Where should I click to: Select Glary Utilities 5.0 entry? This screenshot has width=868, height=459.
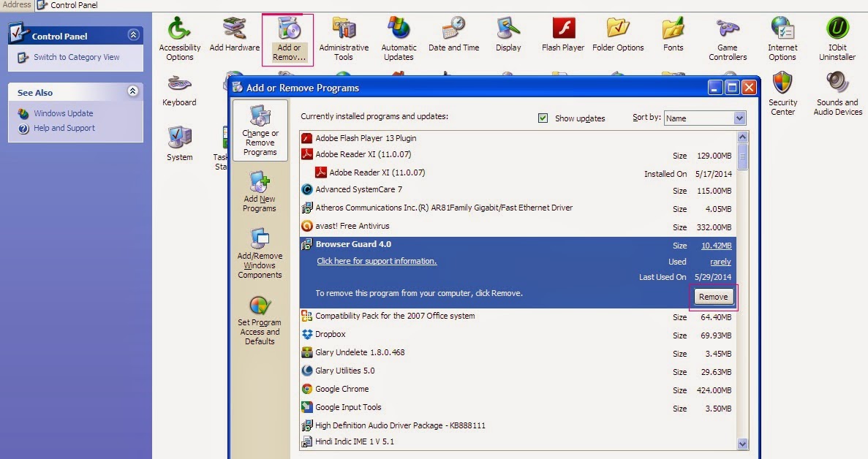click(x=518, y=371)
